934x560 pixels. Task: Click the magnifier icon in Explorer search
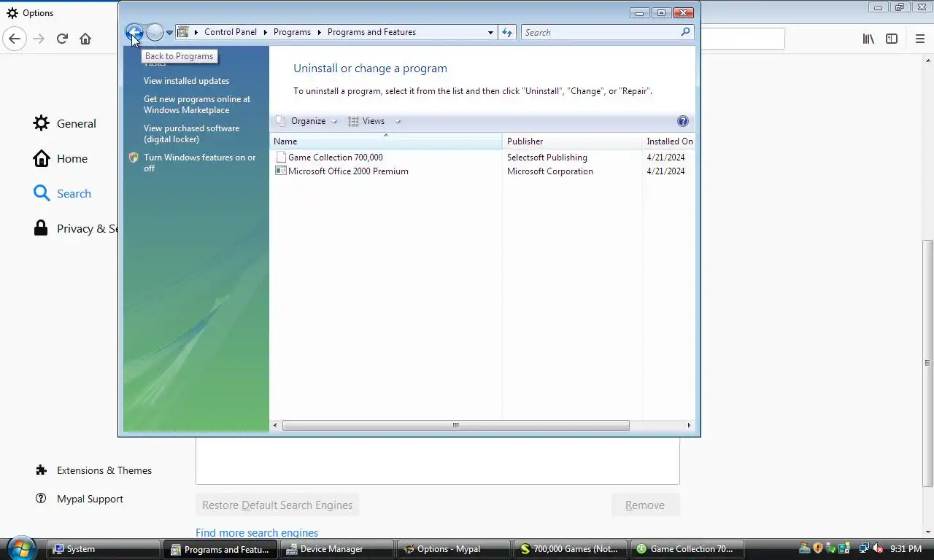point(685,32)
